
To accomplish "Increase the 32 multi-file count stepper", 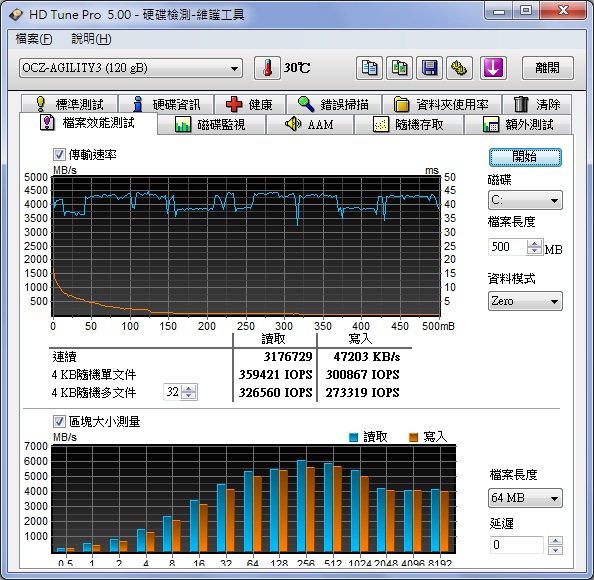I will pyautogui.click(x=188, y=389).
